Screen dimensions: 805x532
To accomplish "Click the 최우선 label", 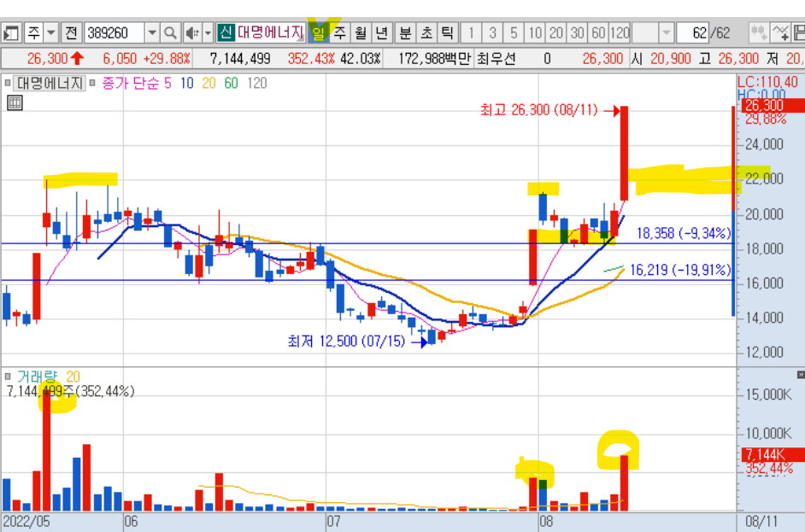I will [496, 58].
